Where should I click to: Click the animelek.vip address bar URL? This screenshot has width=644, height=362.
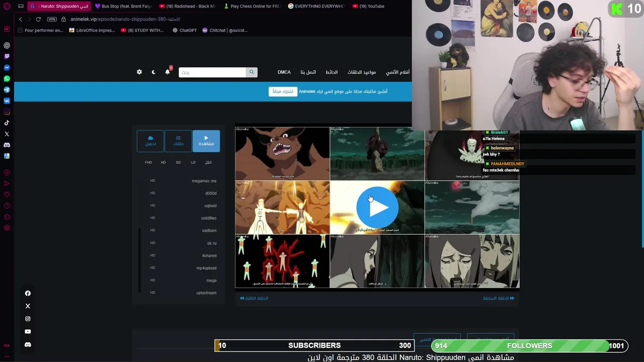tap(125, 19)
